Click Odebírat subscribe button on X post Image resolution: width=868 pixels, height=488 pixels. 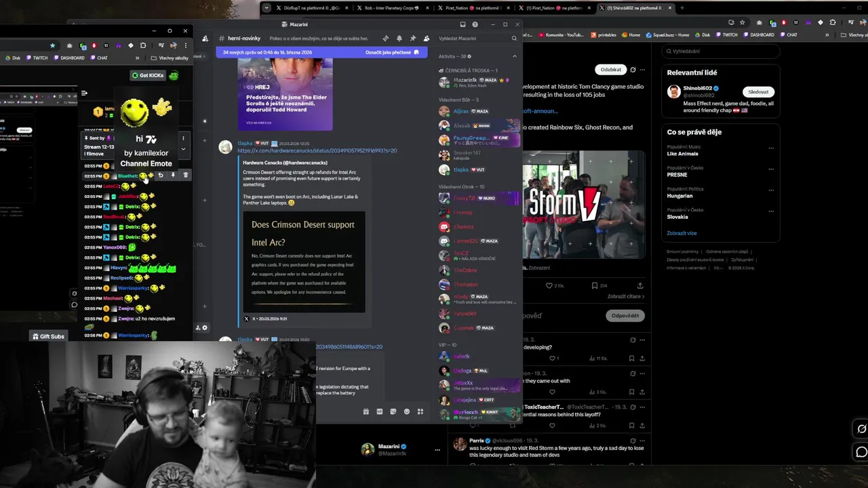610,69
